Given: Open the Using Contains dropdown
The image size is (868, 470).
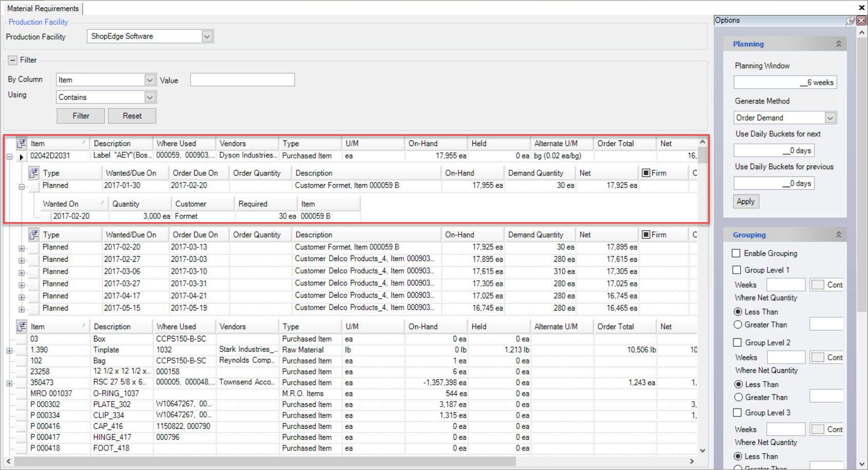Looking at the screenshot, I should [x=150, y=97].
